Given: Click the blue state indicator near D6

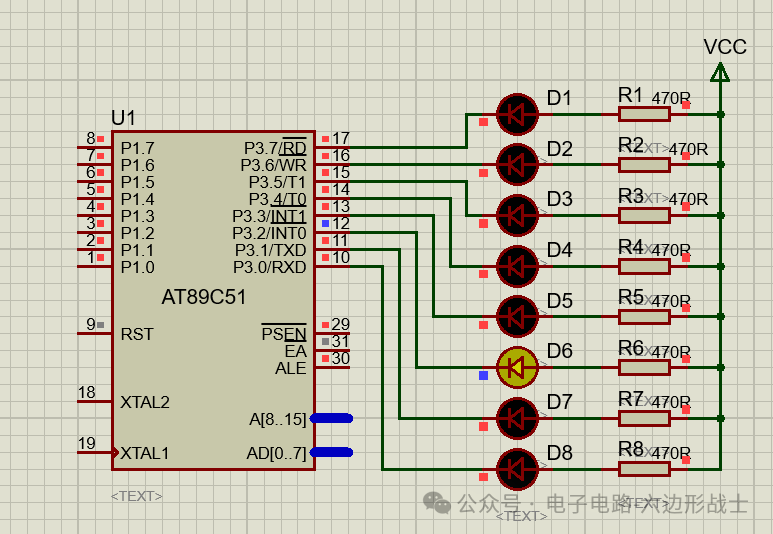Looking at the screenshot, I should (484, 376).
